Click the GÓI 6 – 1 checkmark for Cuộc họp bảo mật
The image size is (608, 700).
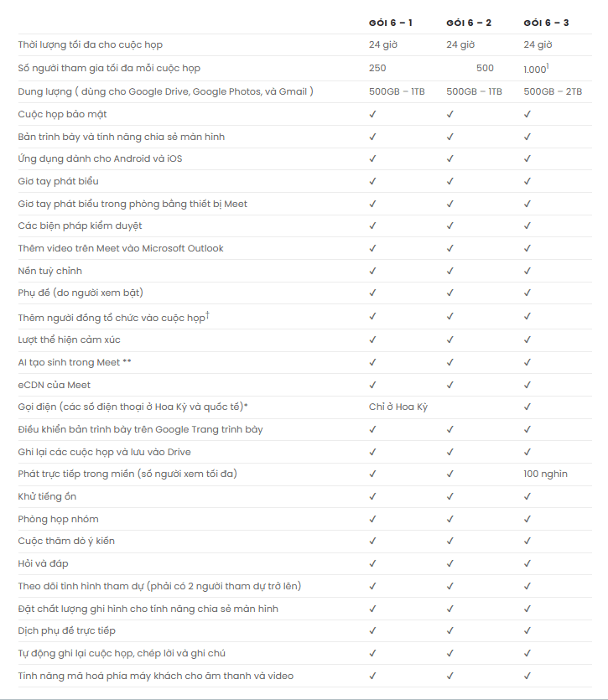click(372, 114)
